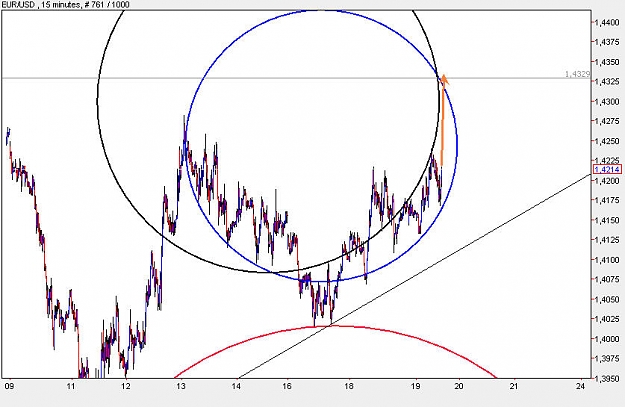The image size is (625, 407).
Task: Click date axis label 20
Action: 459,386
